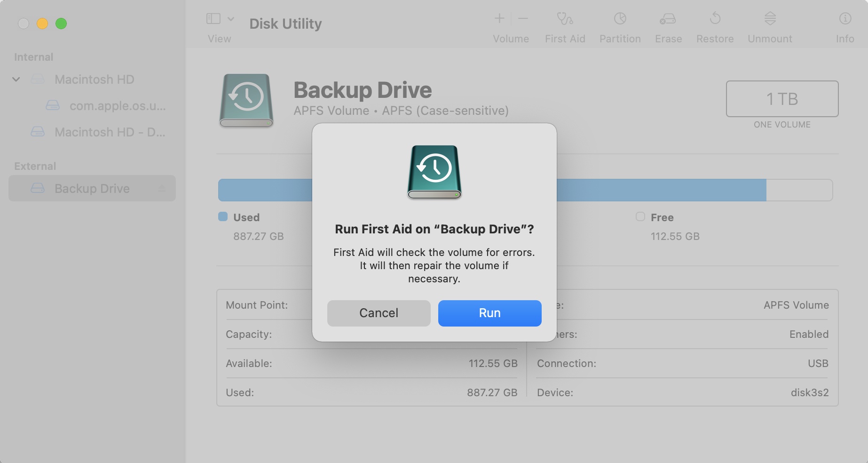
Task: Click the Free space legend circle
Action: point(640,217)
